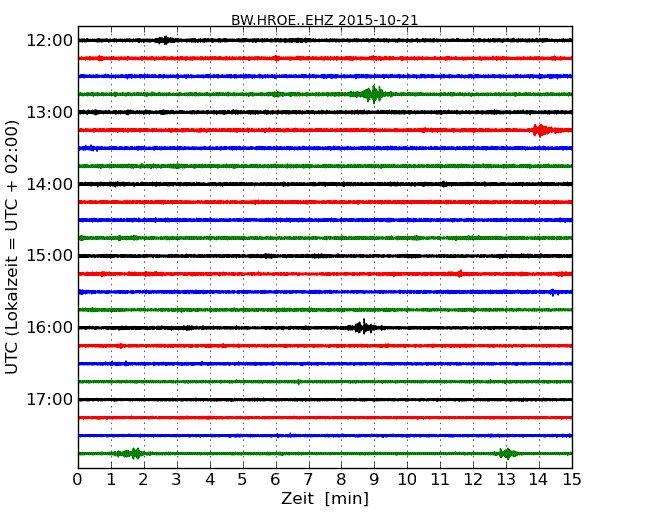Select the x-axis tick label 3
Screen dimensions: 650x520
tap(177, 479)
